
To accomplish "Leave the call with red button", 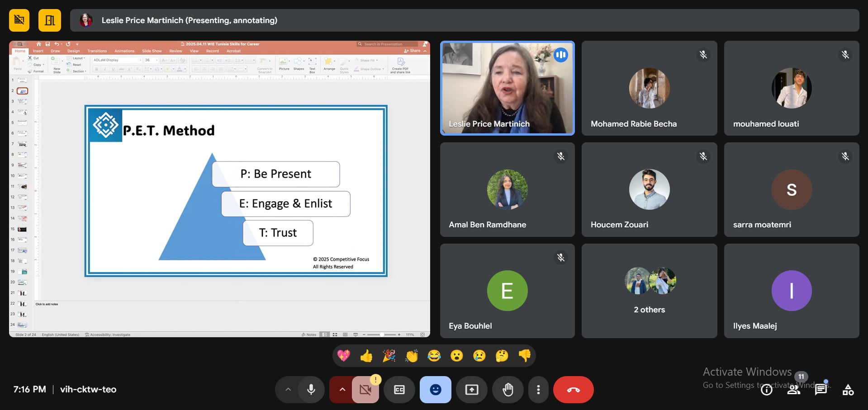I will click(x=573, y=390).
